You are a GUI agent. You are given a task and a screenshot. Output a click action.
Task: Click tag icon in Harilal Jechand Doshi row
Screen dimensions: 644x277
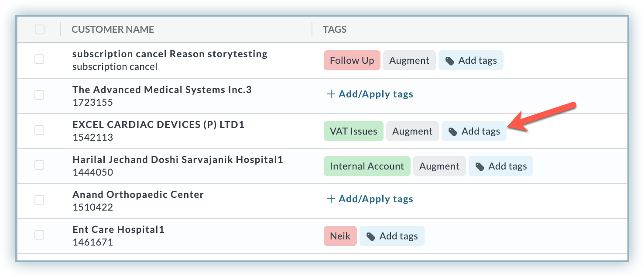point(480,166)
